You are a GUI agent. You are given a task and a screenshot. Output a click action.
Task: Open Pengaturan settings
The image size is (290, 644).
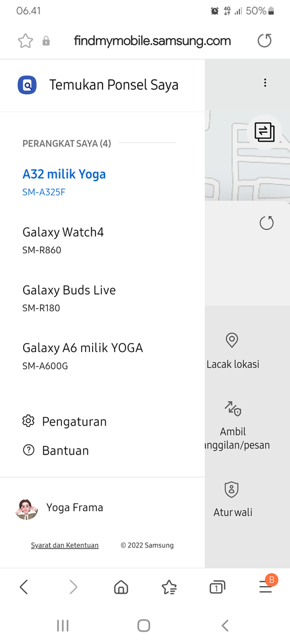[x=64, y=422]
